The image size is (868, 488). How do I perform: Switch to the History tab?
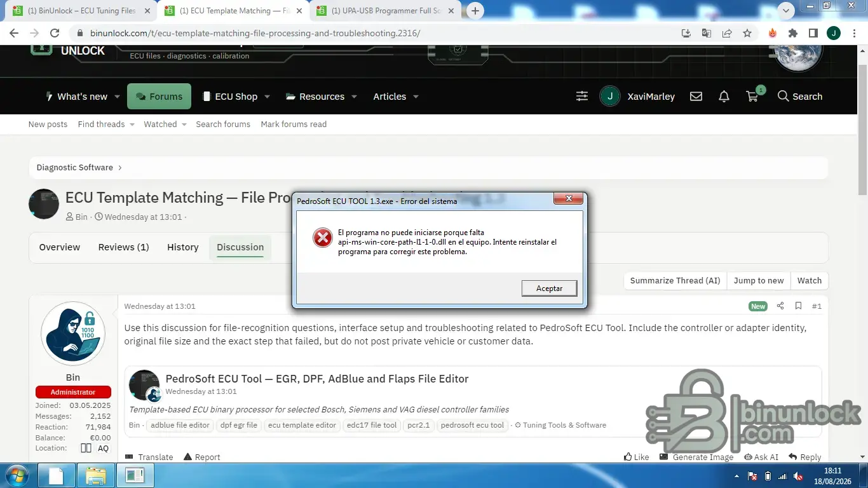point(183,247)
